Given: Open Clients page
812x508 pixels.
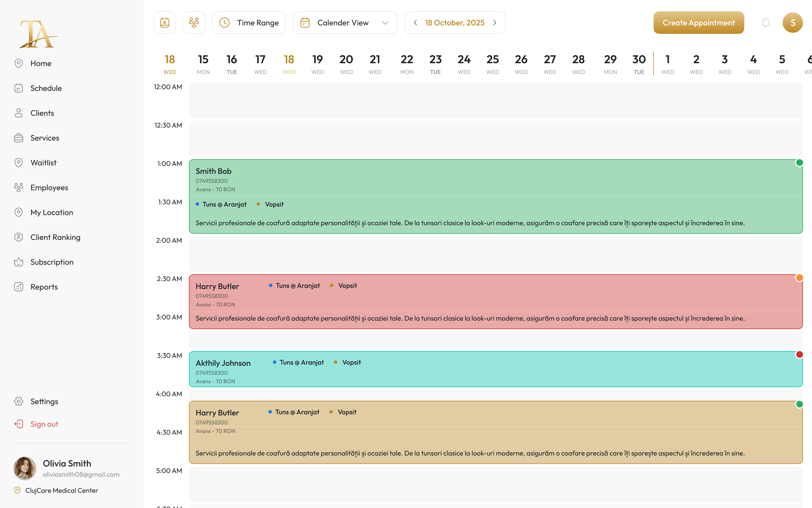Looking at the screenshot, I should point(34,113).
